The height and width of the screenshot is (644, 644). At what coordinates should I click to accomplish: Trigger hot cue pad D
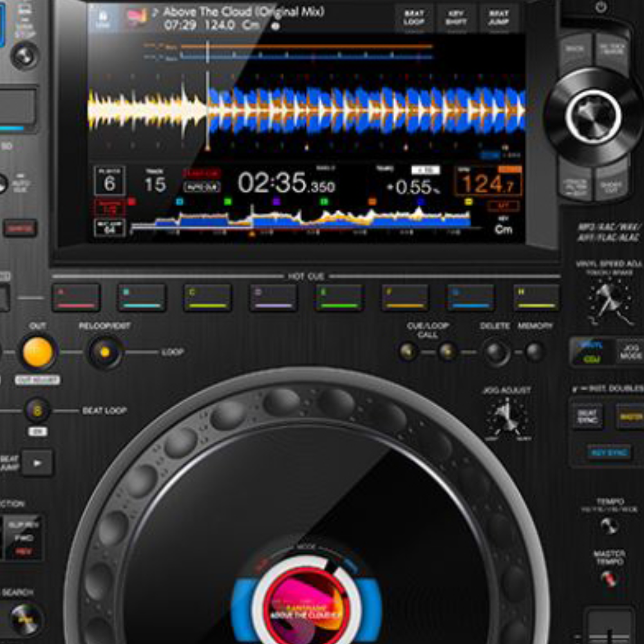click(x=273, y=297)
